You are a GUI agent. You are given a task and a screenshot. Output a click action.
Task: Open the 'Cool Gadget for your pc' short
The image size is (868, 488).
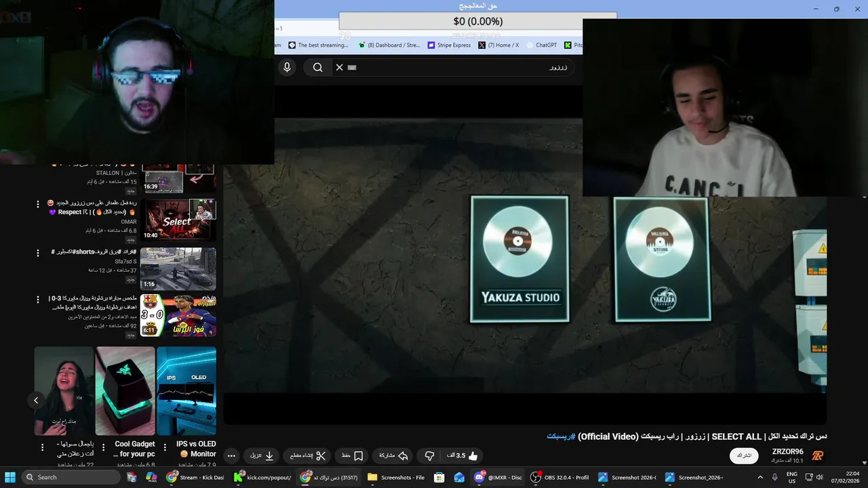click(125, 391)
